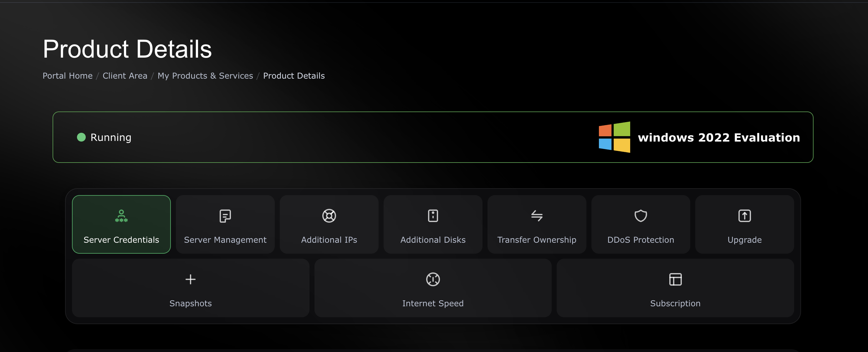868x352 pixels.
Task: Go to My Products & Services breadcrumb
Action: click(205, 76)
